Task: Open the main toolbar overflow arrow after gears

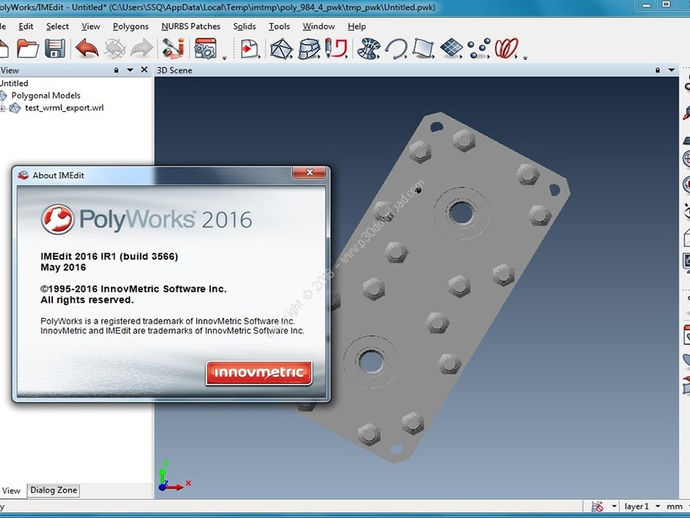Action: 224,58
